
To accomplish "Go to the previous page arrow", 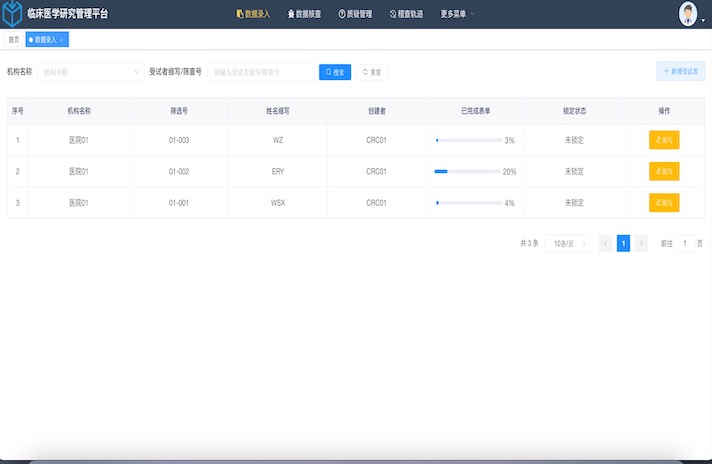I will 605,243.
